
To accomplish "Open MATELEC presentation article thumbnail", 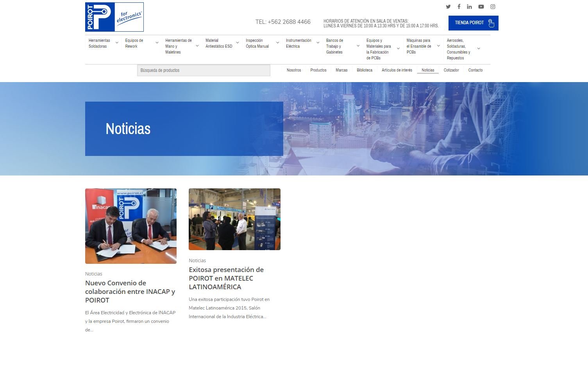I will [234, 219].
